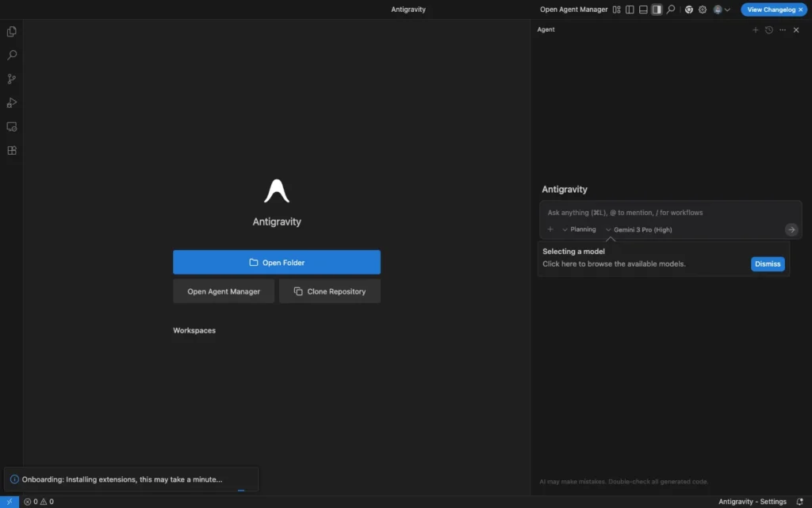This screenshot has height=508, width=812.
Task: Open agent conversation history
Action: point(768,29)
